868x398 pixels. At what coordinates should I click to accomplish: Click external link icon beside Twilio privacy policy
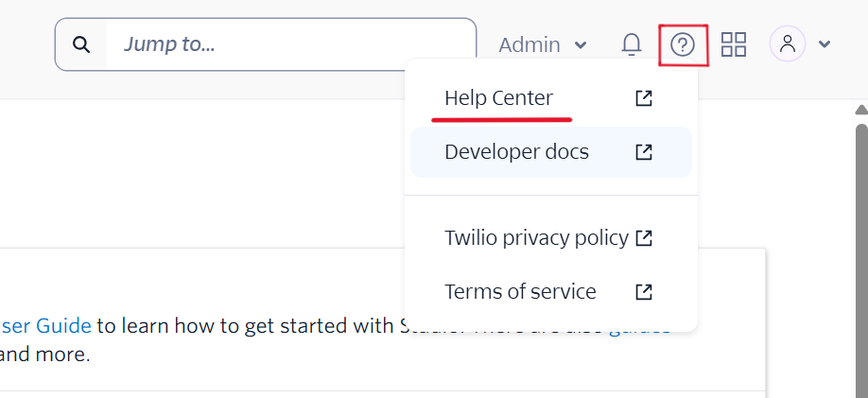click(x=644, y=238)
